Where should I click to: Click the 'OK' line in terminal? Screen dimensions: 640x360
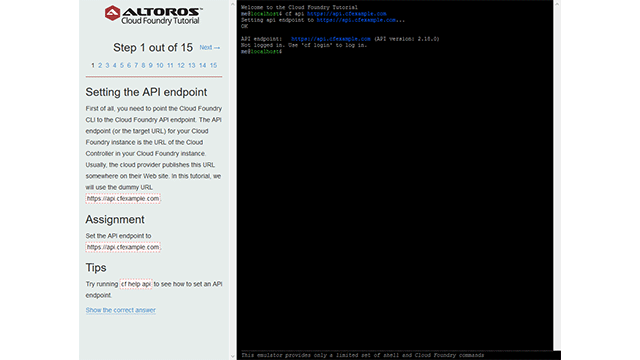tap(244, 27)
